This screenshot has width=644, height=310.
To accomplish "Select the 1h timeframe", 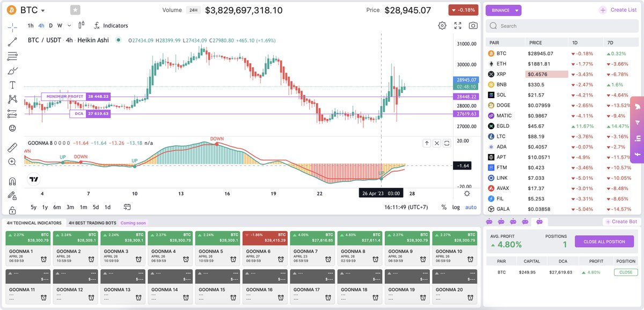I will 31,26.
